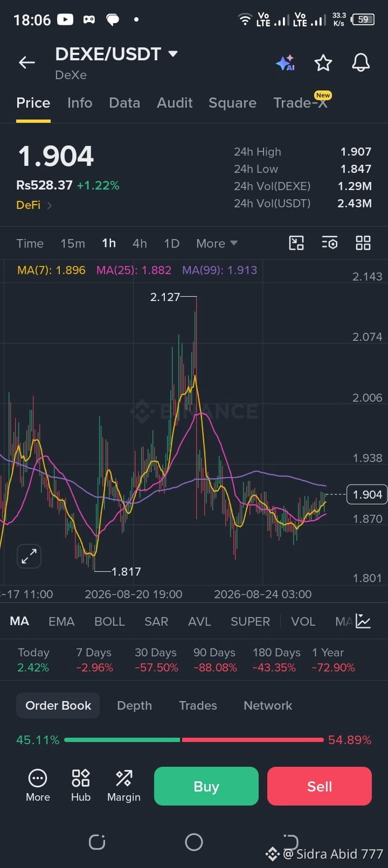Toggle the AVL indicator
Viewport: 388px width, 868px height.
click(199, 621)
